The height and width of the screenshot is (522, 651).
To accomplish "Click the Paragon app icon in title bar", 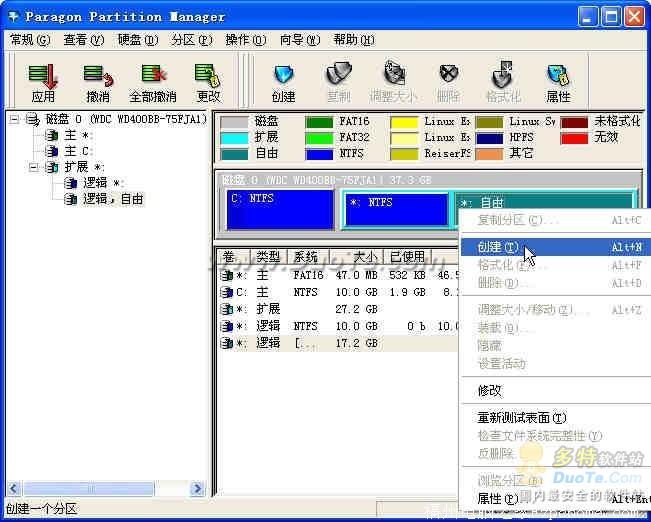I will point(14,17).
